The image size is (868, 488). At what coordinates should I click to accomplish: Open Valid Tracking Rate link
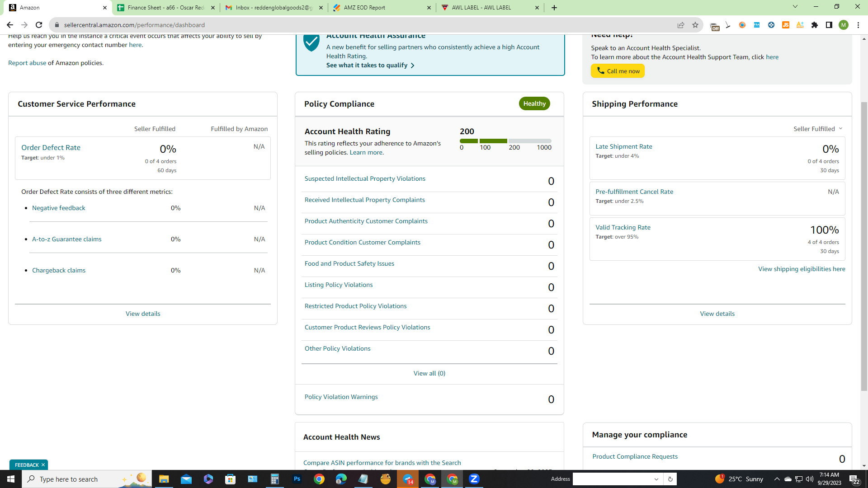(623, 227)
